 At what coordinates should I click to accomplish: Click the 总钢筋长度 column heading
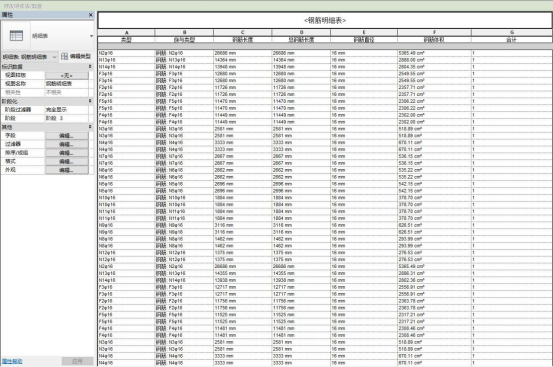[x=301, y=39]
